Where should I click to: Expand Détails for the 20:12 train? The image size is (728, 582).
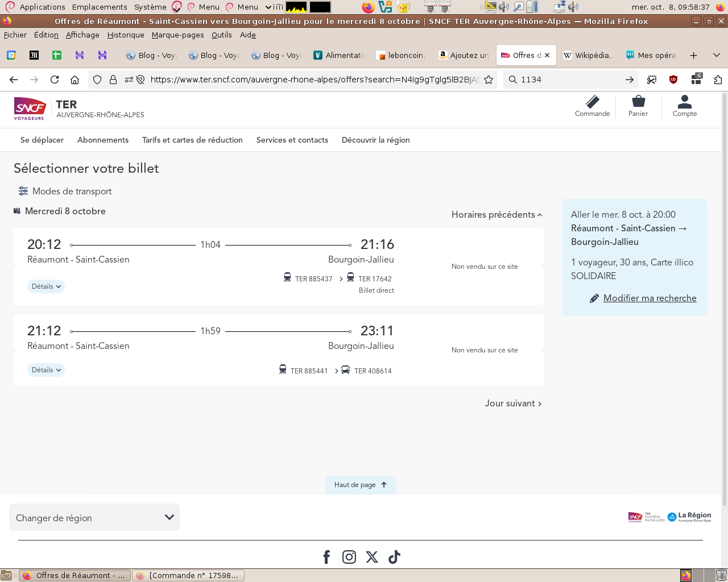coord(46,286)
